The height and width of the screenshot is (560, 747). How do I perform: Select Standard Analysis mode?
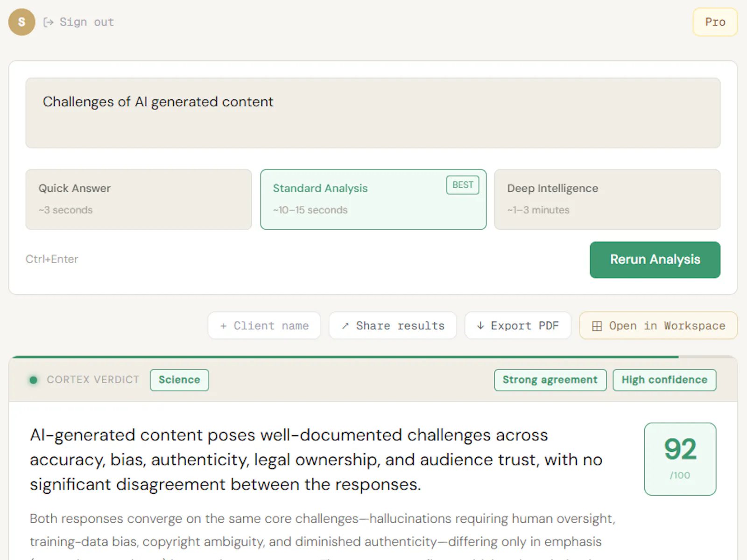point(373,199)
